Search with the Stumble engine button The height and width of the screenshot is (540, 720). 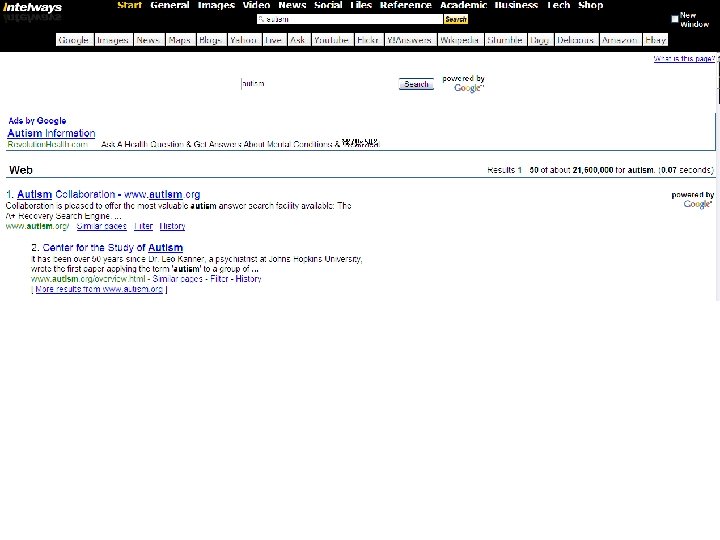click(x=505, y=40)
